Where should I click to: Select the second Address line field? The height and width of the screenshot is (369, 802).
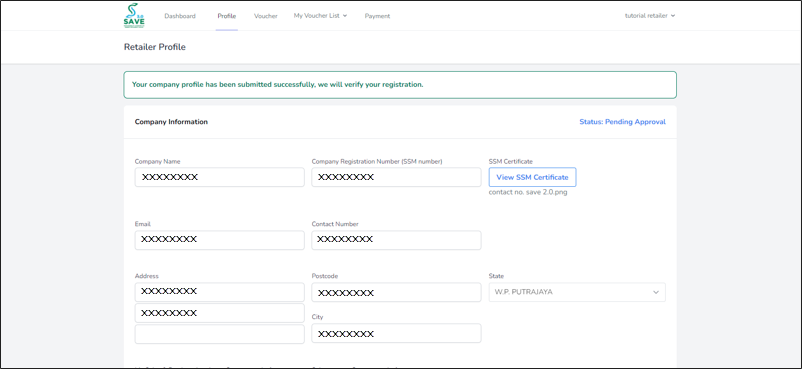219,313
